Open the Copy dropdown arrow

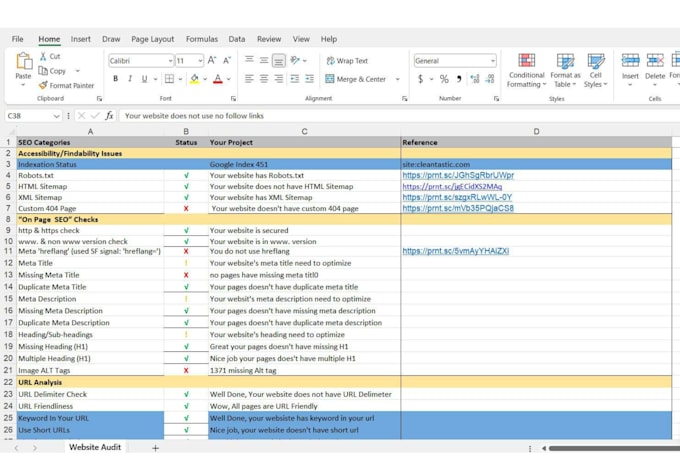pos(78,71)
